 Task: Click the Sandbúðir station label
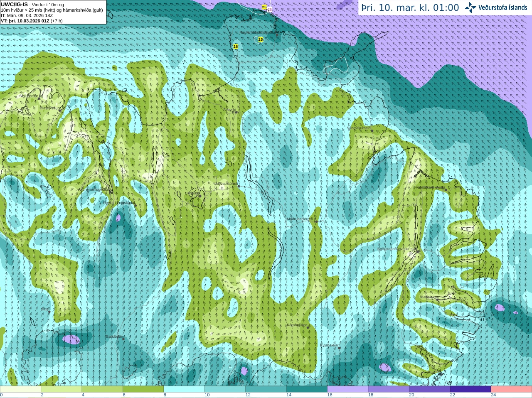click(x=114, y=337)
